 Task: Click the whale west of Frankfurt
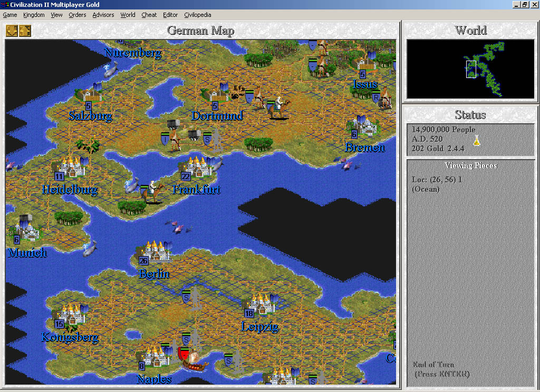[x=132, y=185]
